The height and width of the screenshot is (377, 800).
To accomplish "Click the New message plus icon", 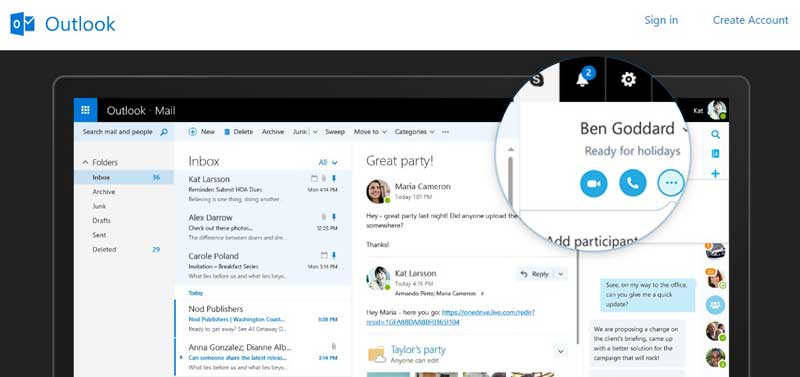I will (192, 132).
